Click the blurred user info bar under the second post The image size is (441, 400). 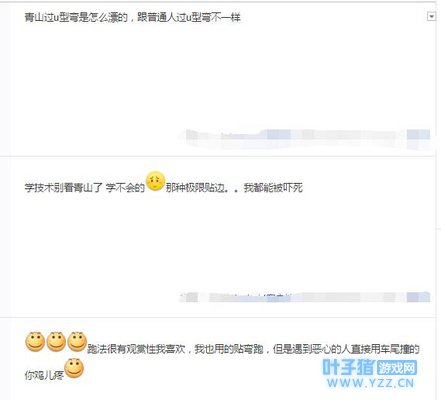pyautogui.click(x=305, y=297)
